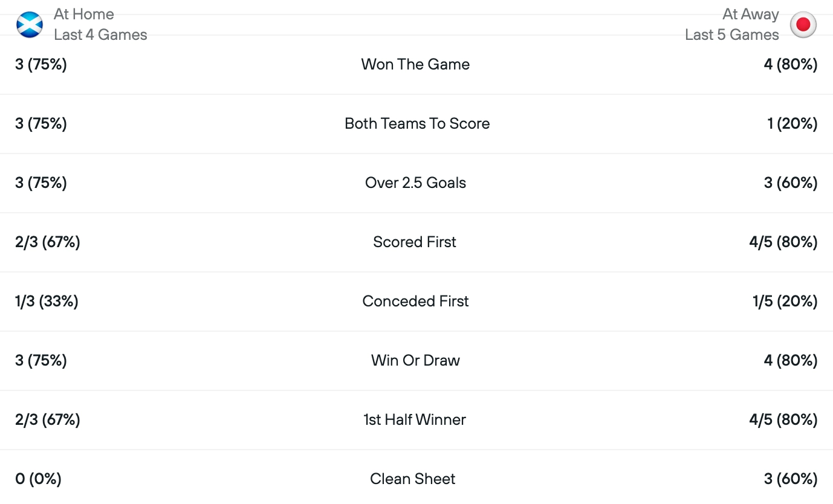Image resolution: width=833 pixels, height=504 pixels.
Task: Click the 'Over 2.5 Goals' label
Action: point(415,183)
